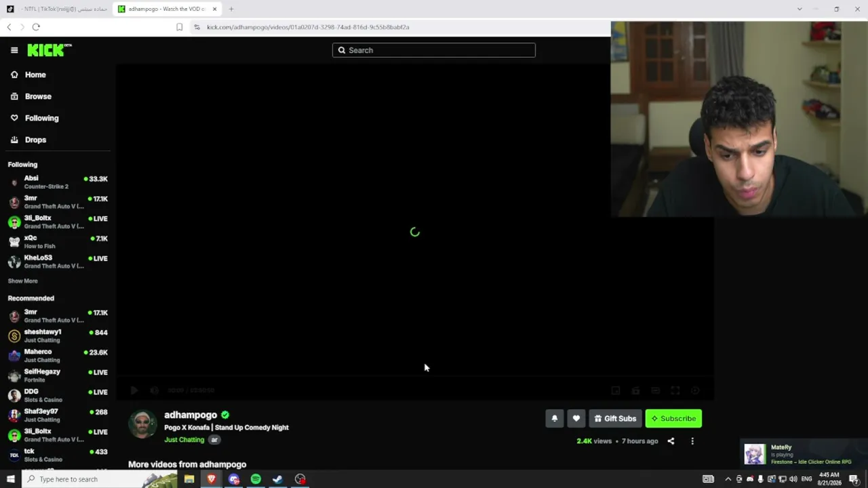
Task: Toggle theater mode on video player
Action: 656,390
